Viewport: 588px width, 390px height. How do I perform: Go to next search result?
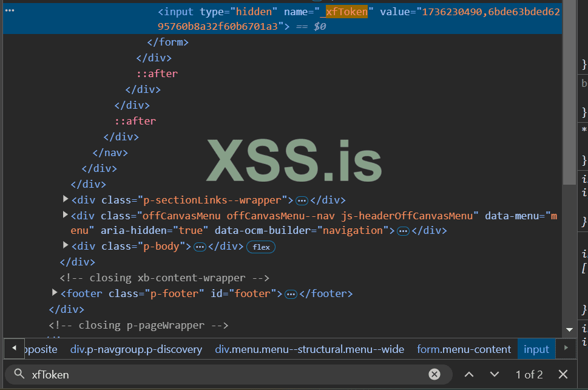click(495, 374)
